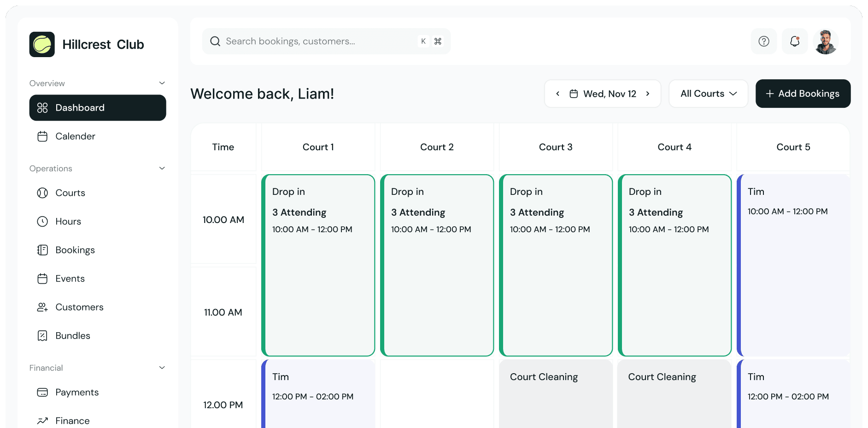Screen dimensions: 868x428
Task: Open the Hours clock icon
Action: pos(42,222)
